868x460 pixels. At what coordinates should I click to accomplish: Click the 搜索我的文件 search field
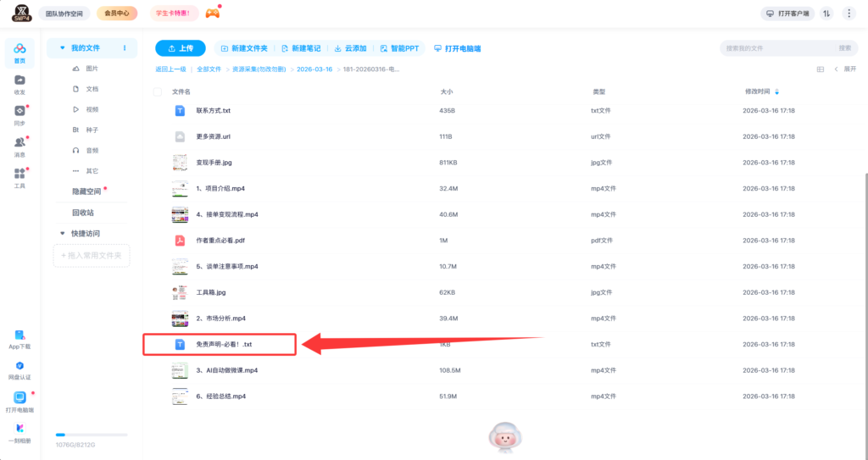point(777,48)
